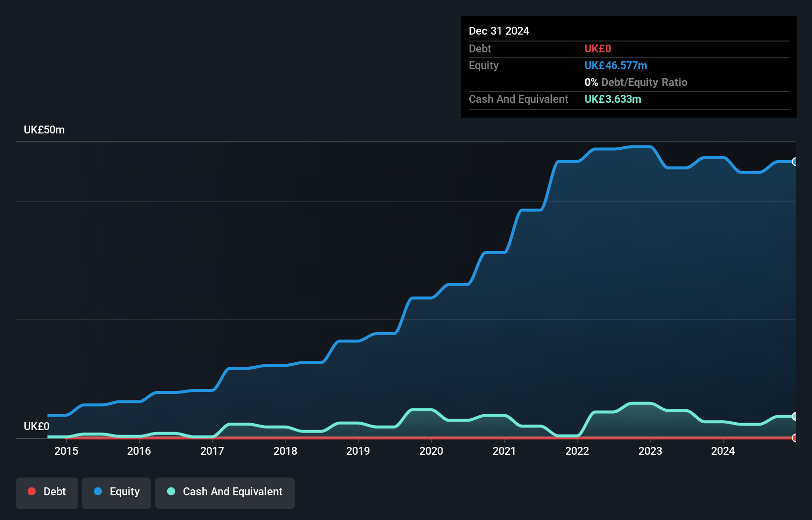Click the Equity value UK£46.577m

pyautogui.click(x=616, y=65)
